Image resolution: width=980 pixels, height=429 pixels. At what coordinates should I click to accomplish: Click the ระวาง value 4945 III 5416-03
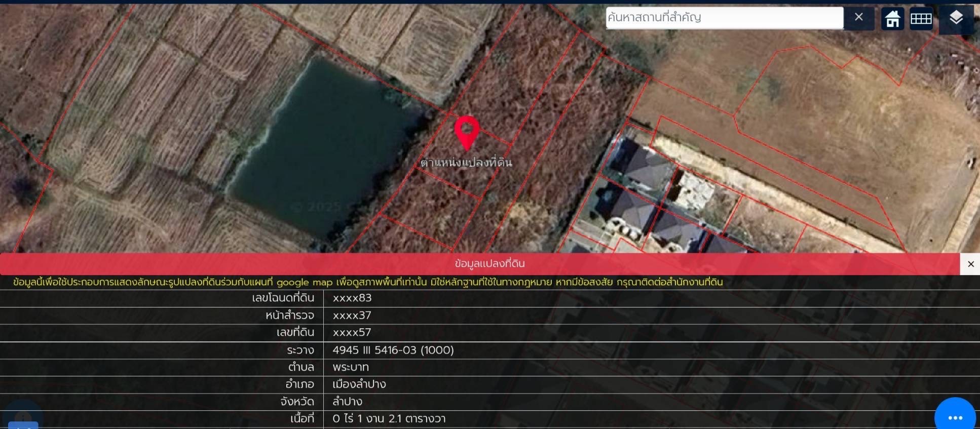pos(393,350)
